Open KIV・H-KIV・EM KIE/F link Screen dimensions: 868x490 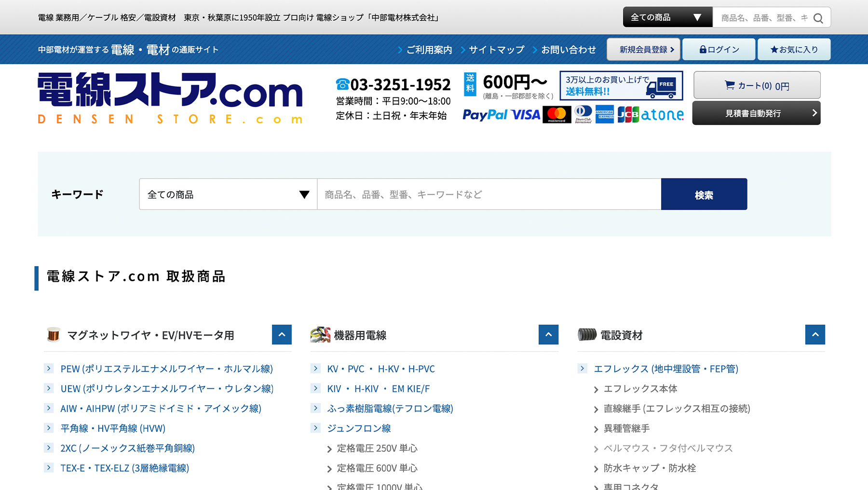point(379,389)
